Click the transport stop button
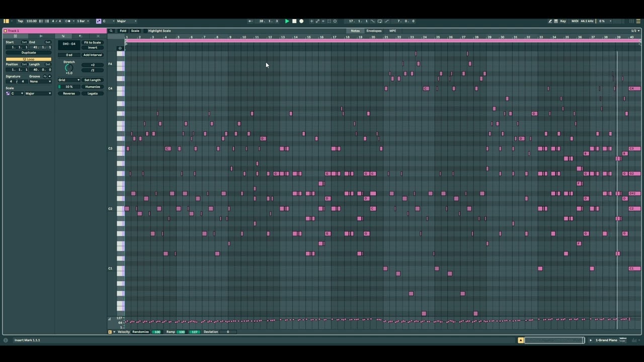The image size is (644, 362). click(294, 21)
